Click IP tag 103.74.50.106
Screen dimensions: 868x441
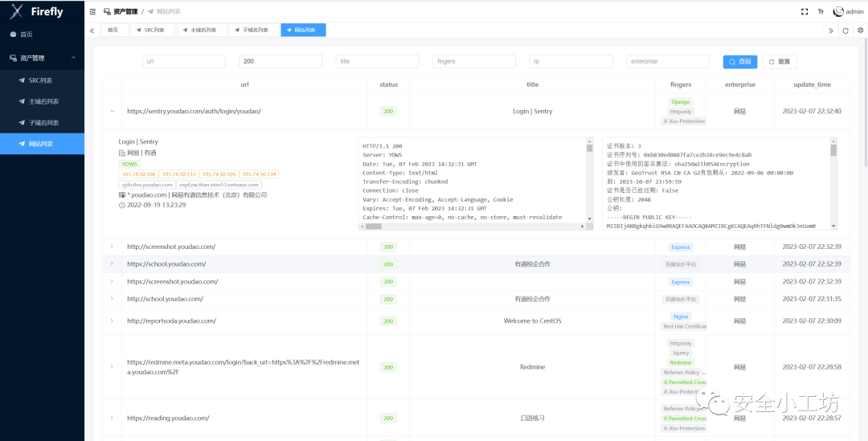click(138, 174)
